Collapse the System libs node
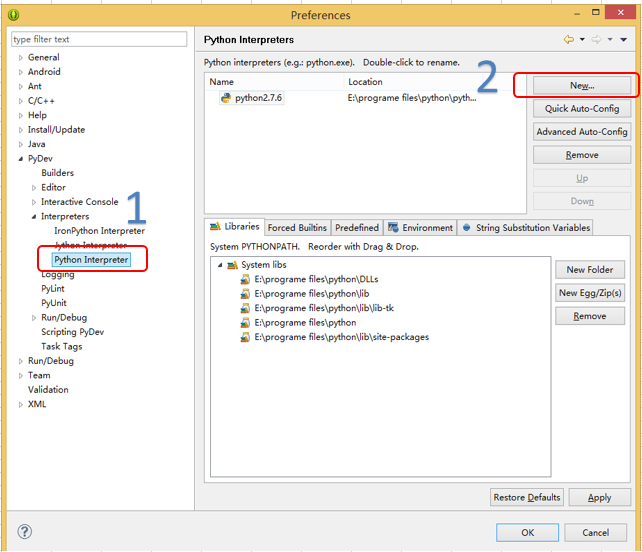 220,265
